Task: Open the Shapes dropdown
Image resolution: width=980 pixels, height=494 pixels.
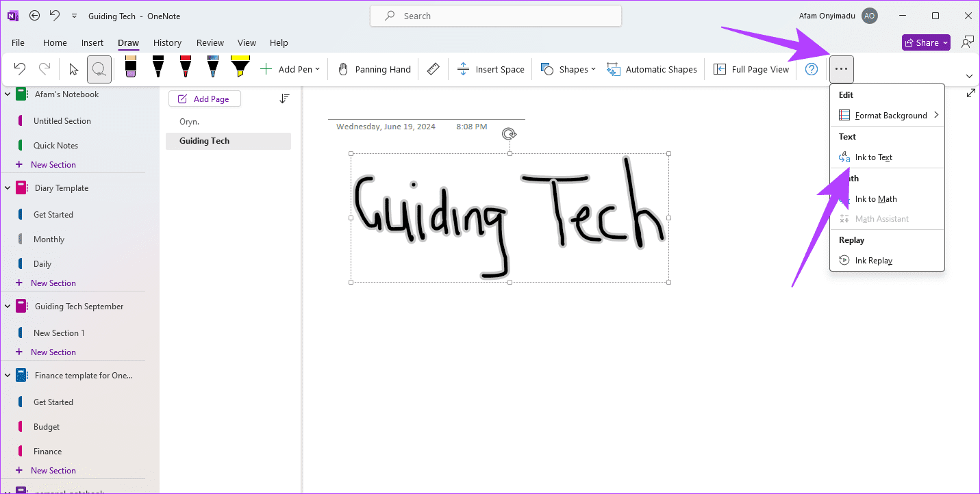Action: pos(568,69)
